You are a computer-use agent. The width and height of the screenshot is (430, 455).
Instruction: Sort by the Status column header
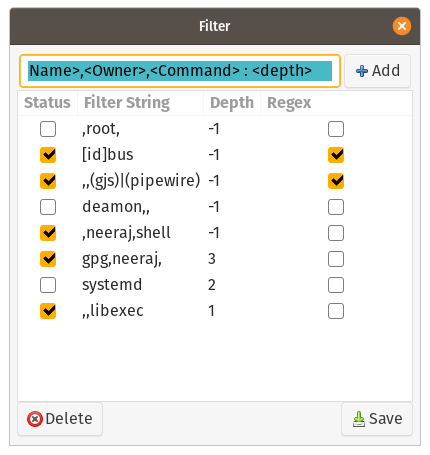[47, 103]
